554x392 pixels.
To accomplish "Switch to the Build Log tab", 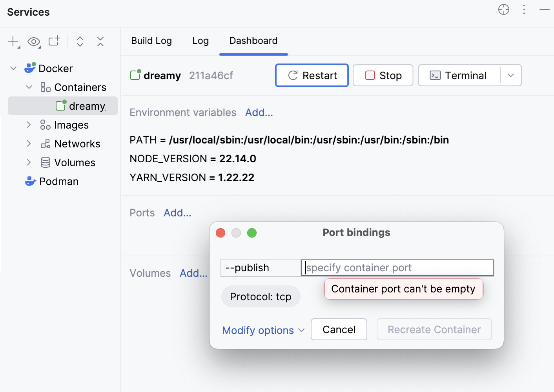I will [x=151, y=41].
